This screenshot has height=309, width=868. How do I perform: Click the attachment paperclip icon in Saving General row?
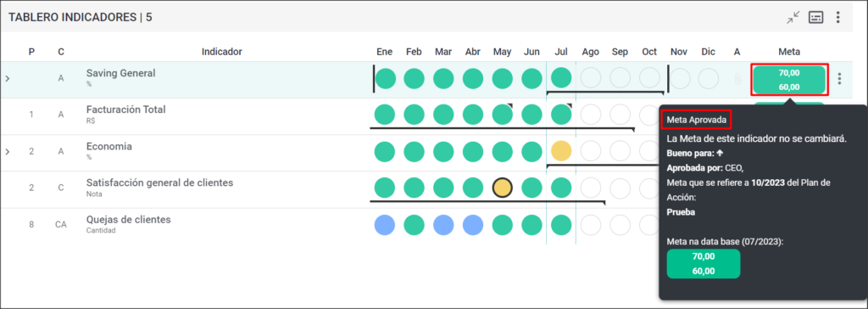pos(737,79)
